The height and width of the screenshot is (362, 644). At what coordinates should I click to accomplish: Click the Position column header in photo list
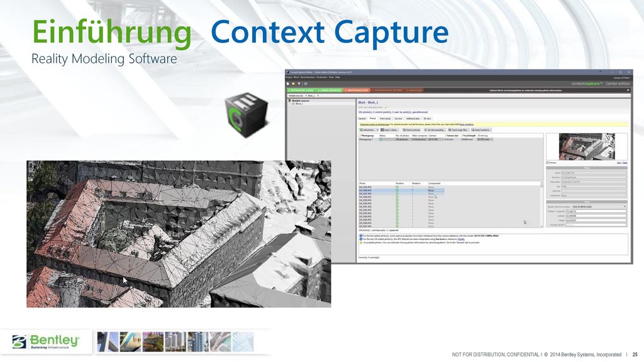tap(399, 183)
